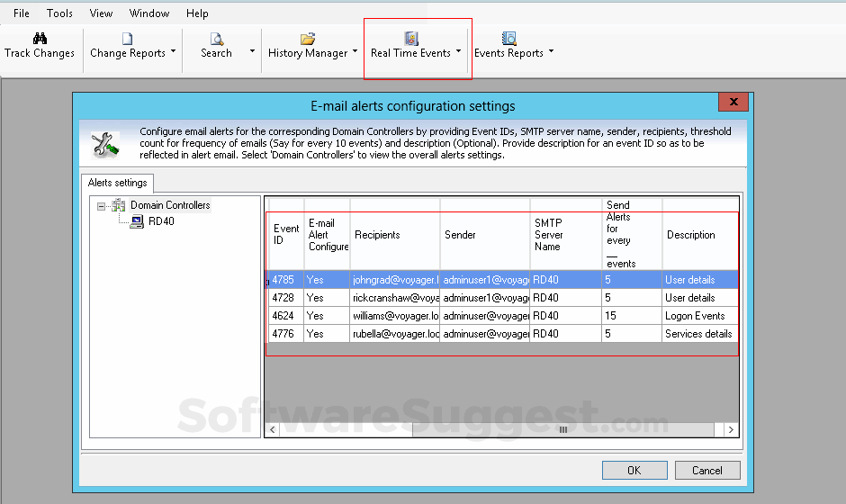Open the Events Reports dropdown arrow
The image size is (846, 504).
coord(551,52)
